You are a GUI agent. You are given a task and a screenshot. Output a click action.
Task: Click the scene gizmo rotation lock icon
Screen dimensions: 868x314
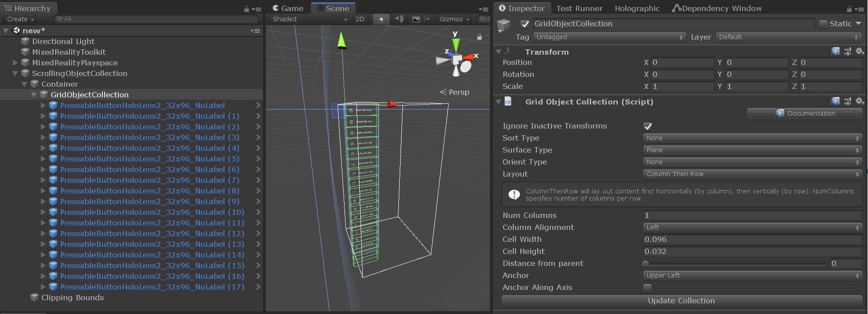[479, 37]
